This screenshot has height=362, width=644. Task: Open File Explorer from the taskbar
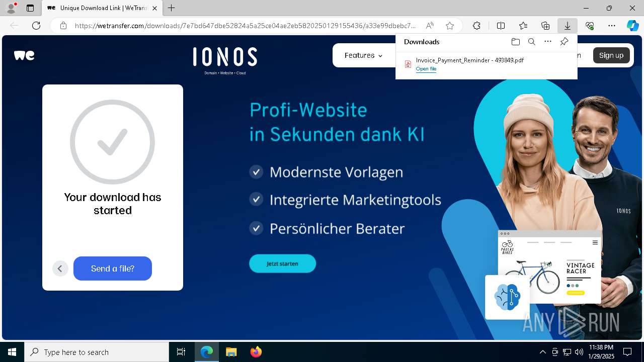[231, 352]
